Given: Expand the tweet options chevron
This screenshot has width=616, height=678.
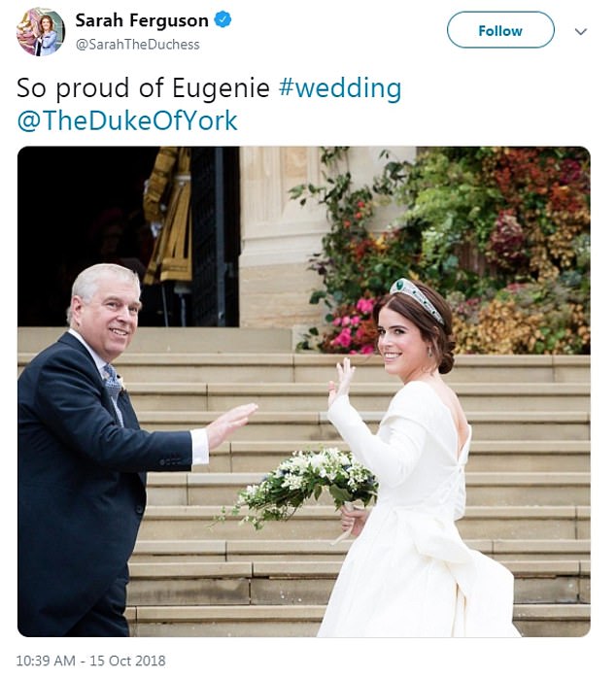Looking at the screenshot, I should click(580, 31).
